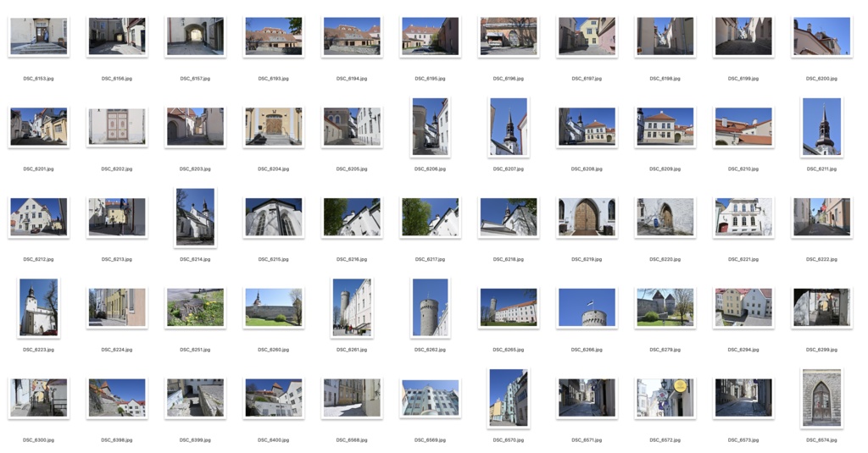868x453 pixels.
Task: Open the DSC_6222.jpg street thumbnail
Action: pos(821,218)
